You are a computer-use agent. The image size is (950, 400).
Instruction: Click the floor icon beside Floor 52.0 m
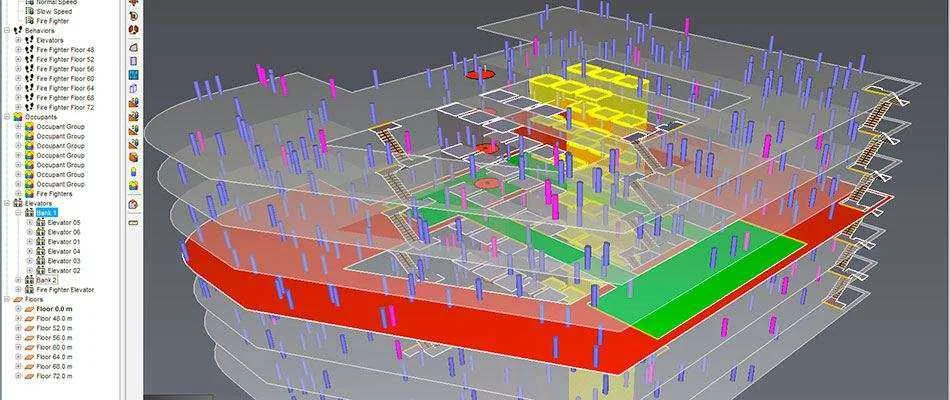click(x=29, y=328)
